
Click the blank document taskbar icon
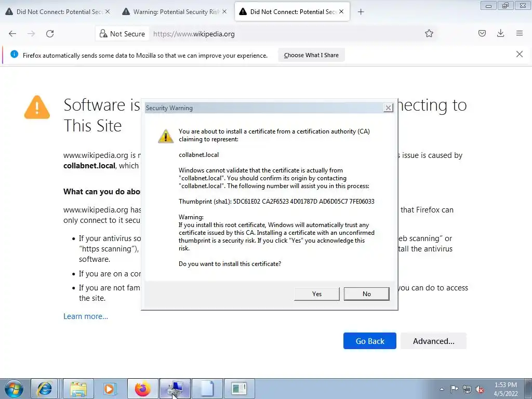pos(207,389)
